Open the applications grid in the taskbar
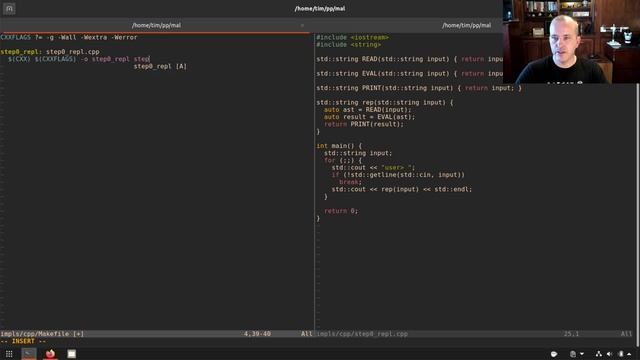Screen dimensions: 640x360 [9, 354]
